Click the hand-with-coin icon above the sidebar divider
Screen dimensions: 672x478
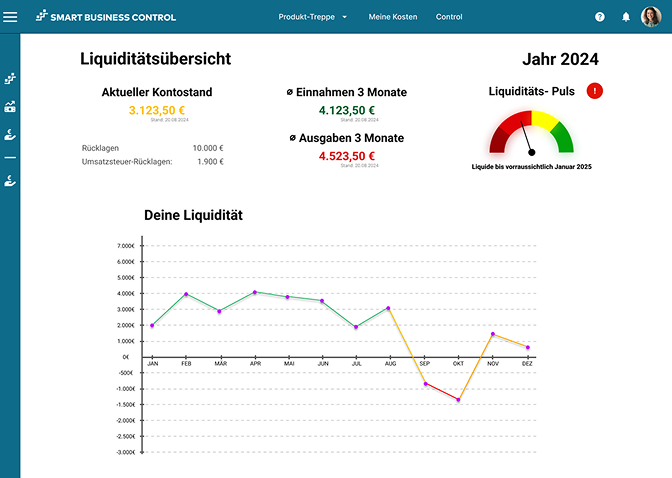click(x=10, y=135)
